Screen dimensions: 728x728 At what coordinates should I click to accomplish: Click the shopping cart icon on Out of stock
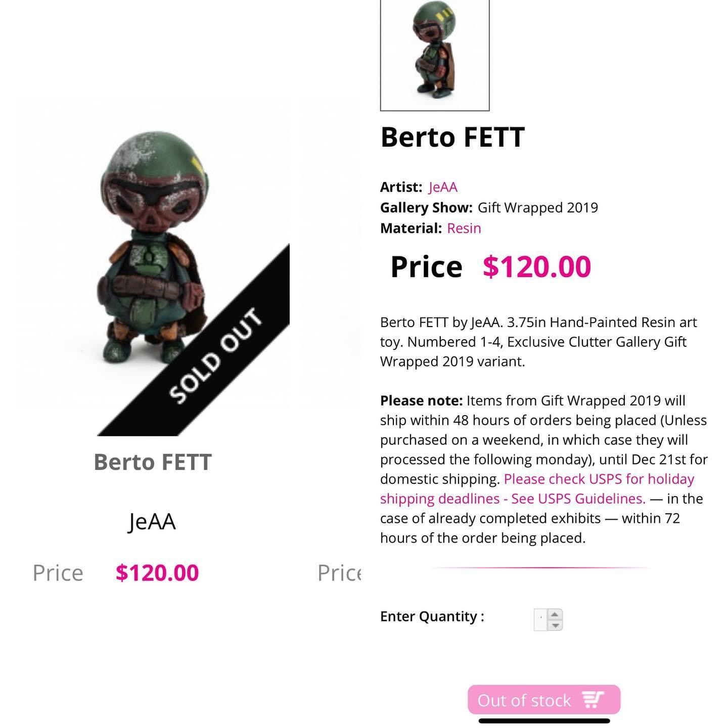[x=593, y=700]
